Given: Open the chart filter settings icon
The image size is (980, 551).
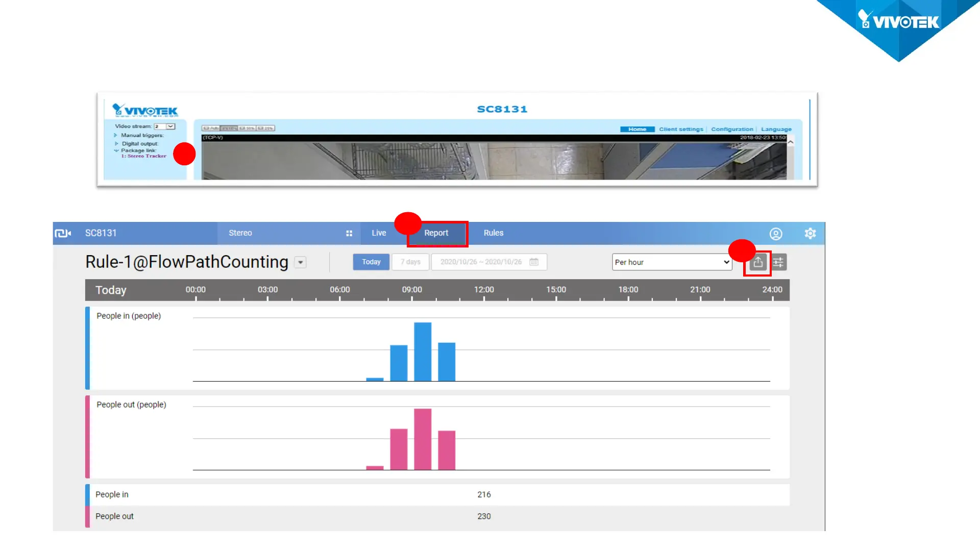Looking at the screenshot, I should pos(778,262).
